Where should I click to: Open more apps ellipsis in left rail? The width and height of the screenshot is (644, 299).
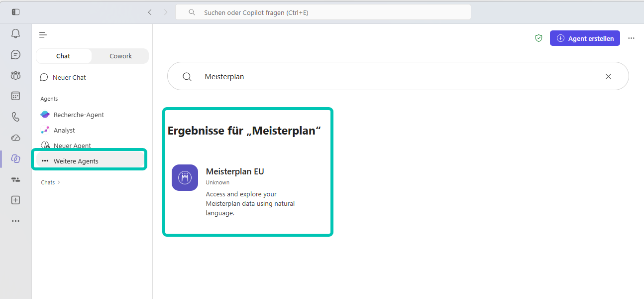coord(15,221)
